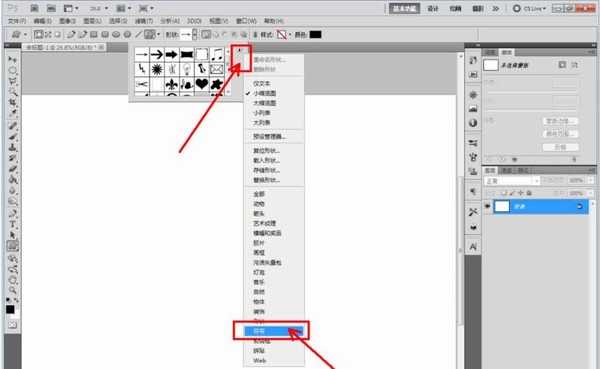Screen dimensions: 600x369
Task: Click the black color swatch in options bar
Action: coord(315,35)
